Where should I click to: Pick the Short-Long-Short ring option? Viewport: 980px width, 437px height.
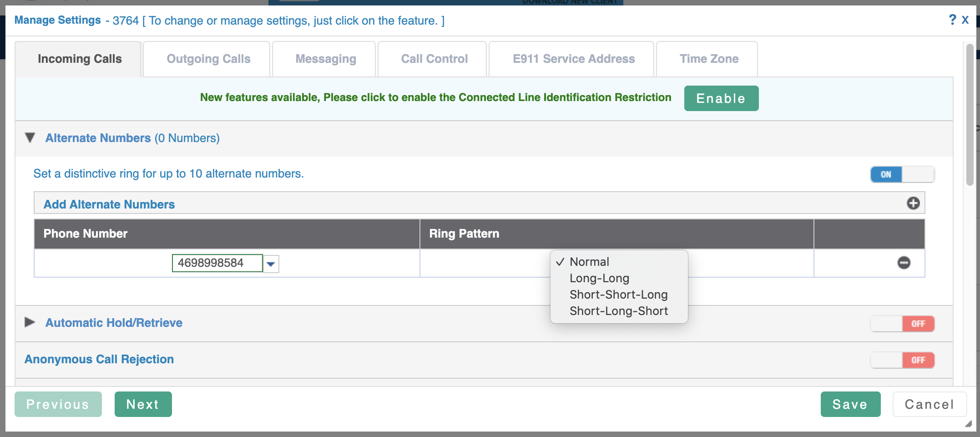[618, 311]
